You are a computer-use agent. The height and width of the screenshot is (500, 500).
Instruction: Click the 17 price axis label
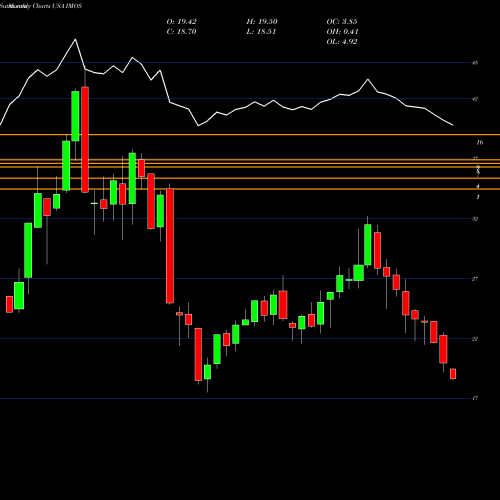point(475,398)
